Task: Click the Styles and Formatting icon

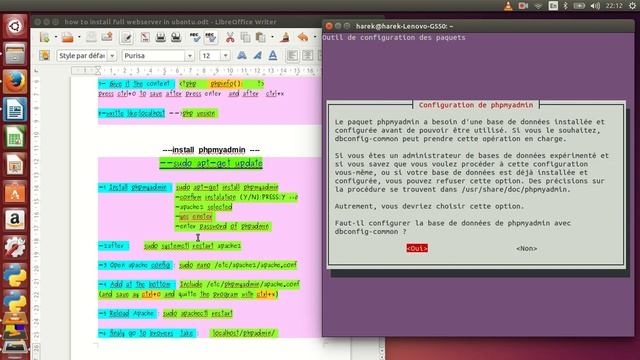Action: click(x=44, y=56)
